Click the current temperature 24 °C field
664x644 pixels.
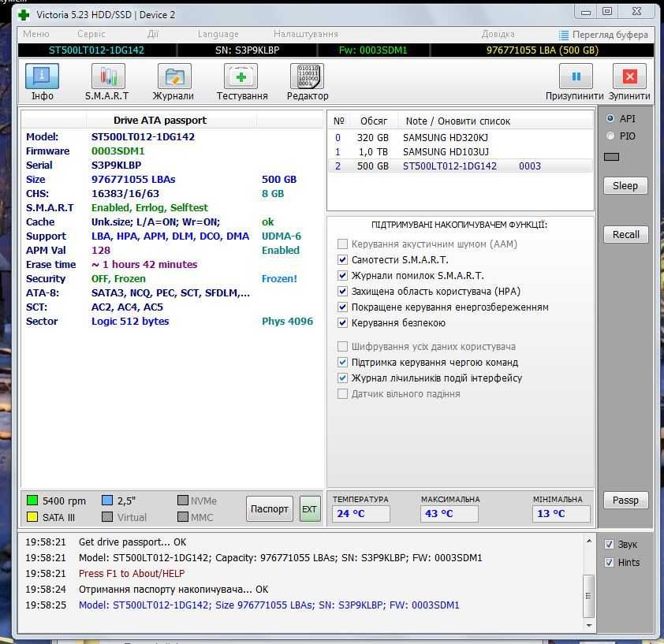(x=361, y=514)
